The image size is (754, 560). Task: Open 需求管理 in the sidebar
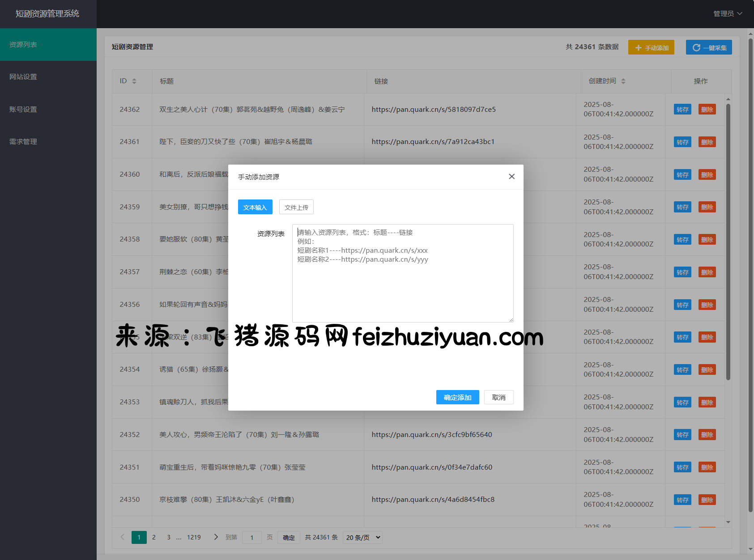tap(23, 142)
